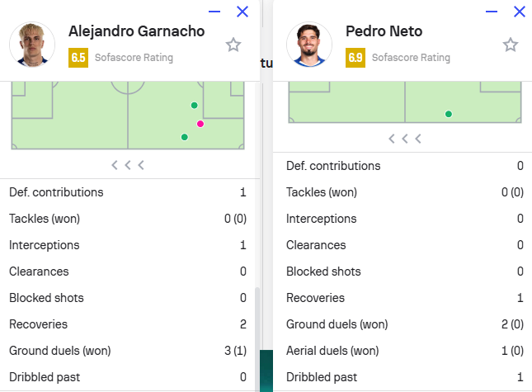Click the direction arrows under Neto's pitch map
The image size is (532, 392).
pos(405,139)
